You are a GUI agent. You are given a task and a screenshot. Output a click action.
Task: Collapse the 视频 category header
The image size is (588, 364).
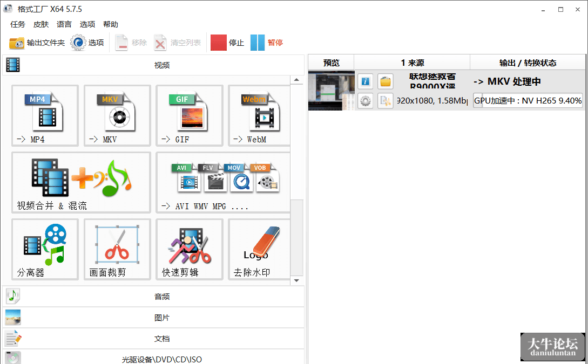[153, 65]
